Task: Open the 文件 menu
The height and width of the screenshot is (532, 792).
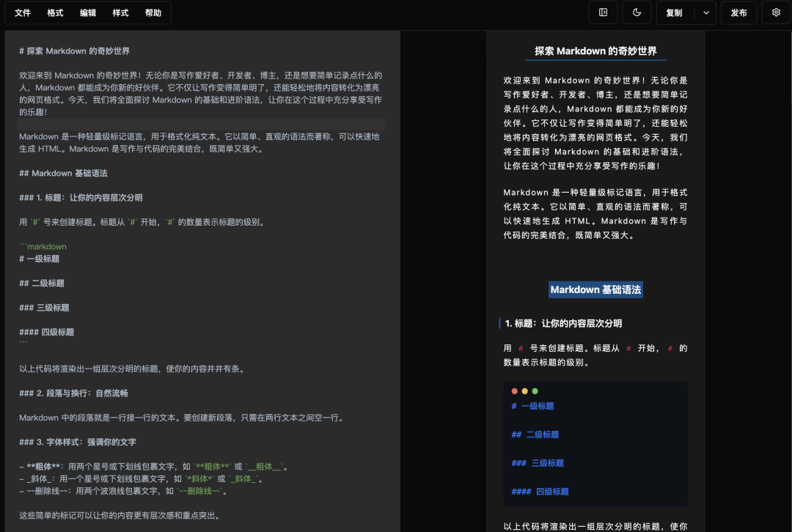Action: [x=21, y=12]
